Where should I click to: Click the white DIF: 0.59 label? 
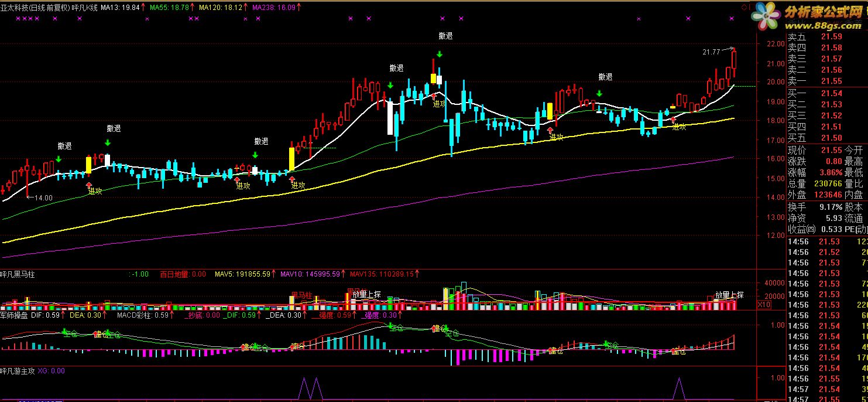46,315
